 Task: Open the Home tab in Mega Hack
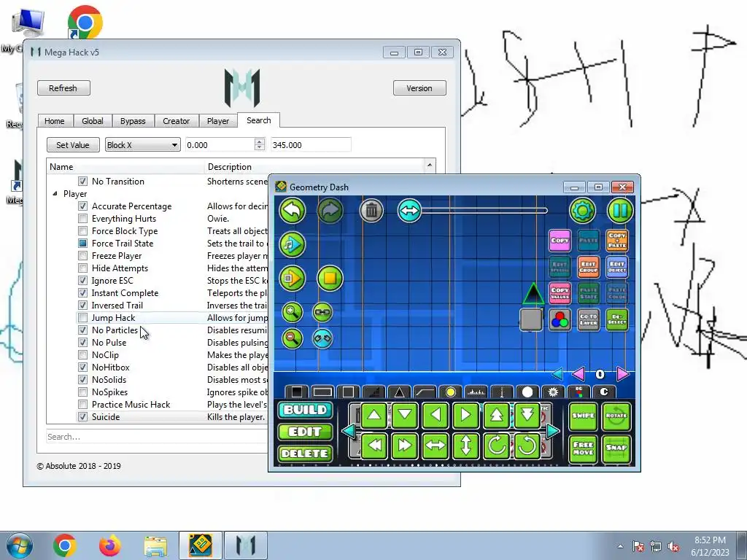click(x=54, y=121)
